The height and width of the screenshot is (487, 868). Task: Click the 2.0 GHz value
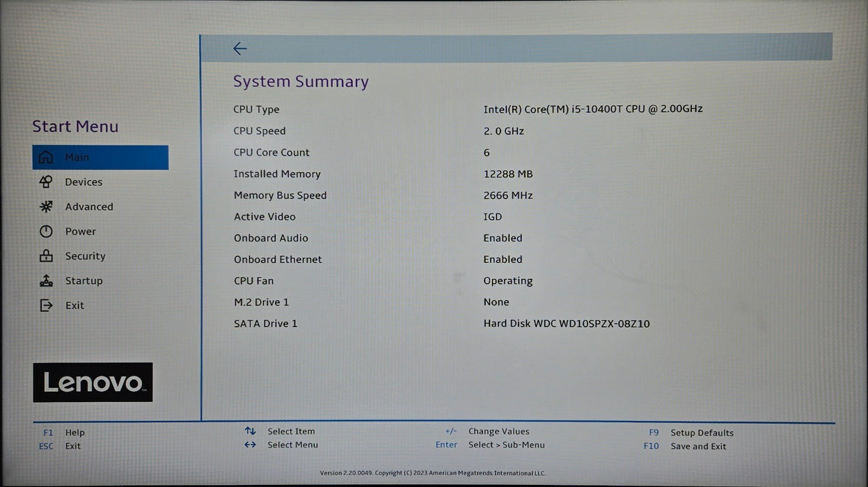pos(504,131)
